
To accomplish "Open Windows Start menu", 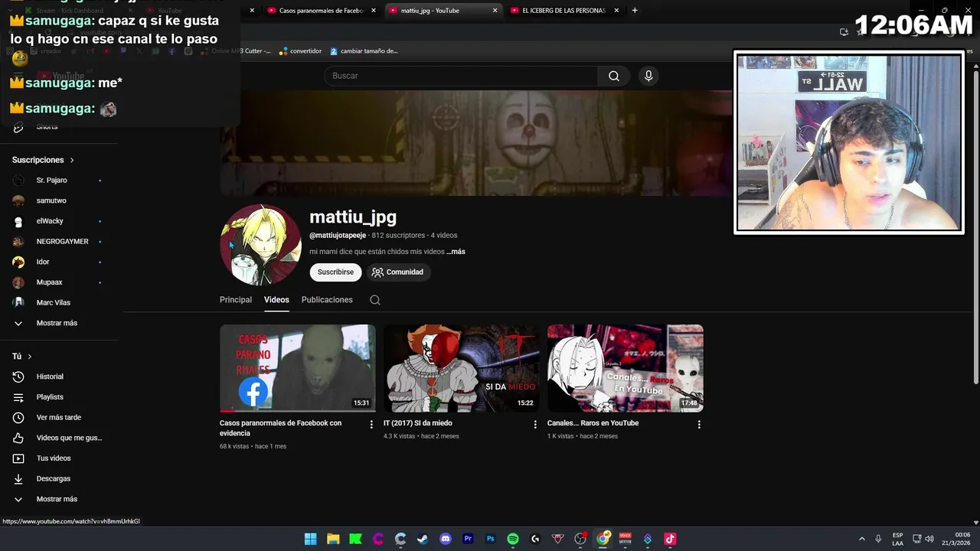I will (310, 539).
